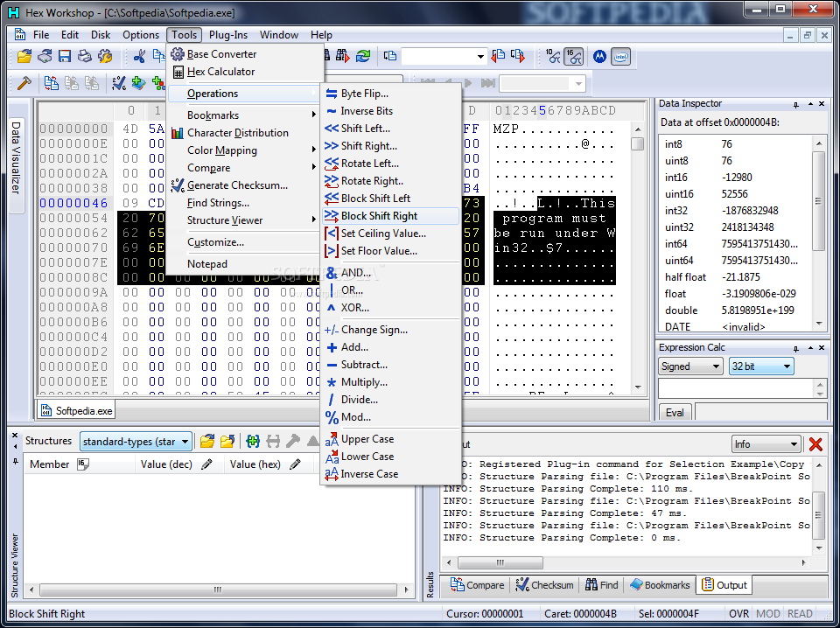Open the main toolbar combo box dropdown
Viewport: 840px width, 628px height.
480,56
